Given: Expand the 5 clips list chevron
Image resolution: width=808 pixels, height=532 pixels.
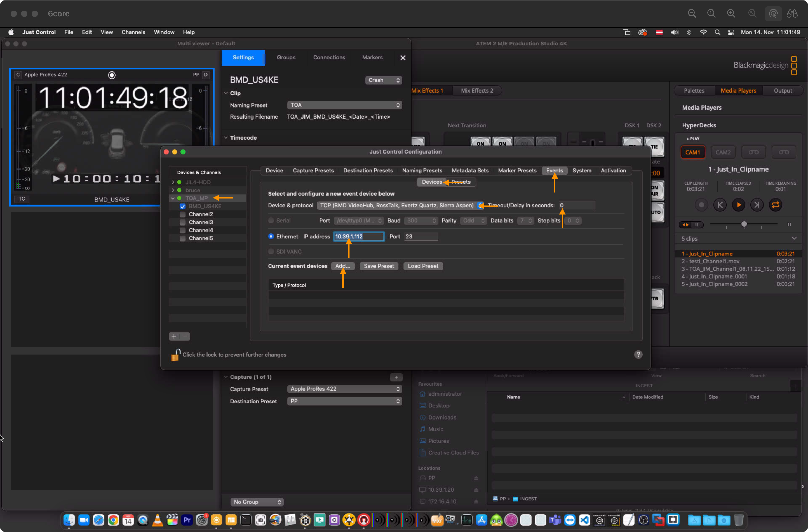Looking at the screenshot, I should [x=794, y=238].
